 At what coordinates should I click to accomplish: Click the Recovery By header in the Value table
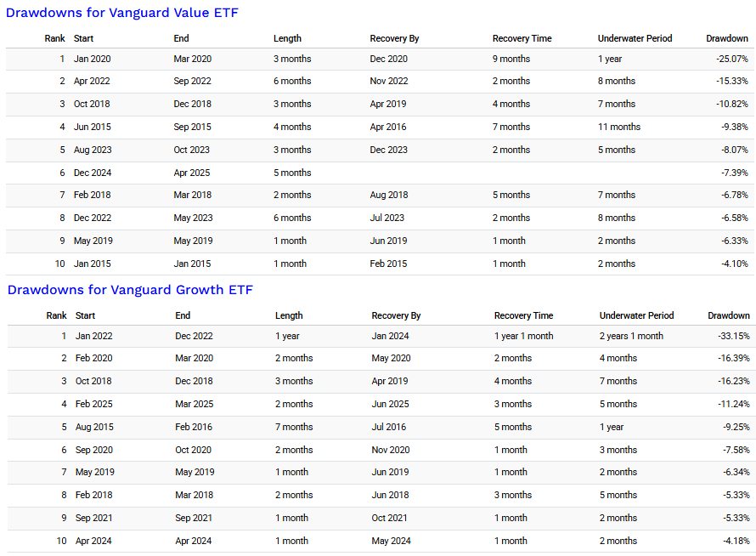[394, 38]
